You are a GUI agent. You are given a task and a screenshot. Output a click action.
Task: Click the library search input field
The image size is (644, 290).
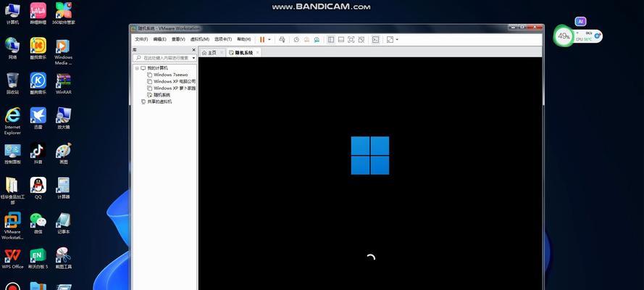tap(163, 58)
